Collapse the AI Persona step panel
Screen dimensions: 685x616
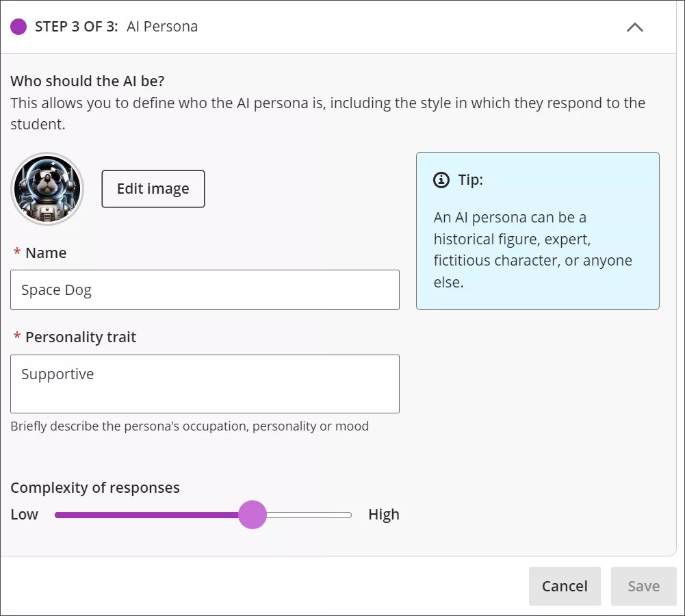(634, 27)
